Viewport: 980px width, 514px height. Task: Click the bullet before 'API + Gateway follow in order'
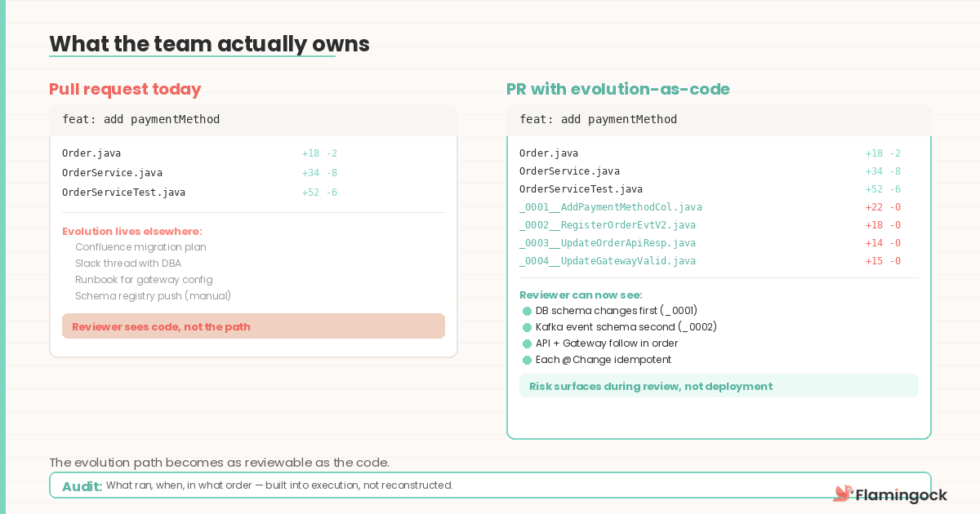coord(527,343)
